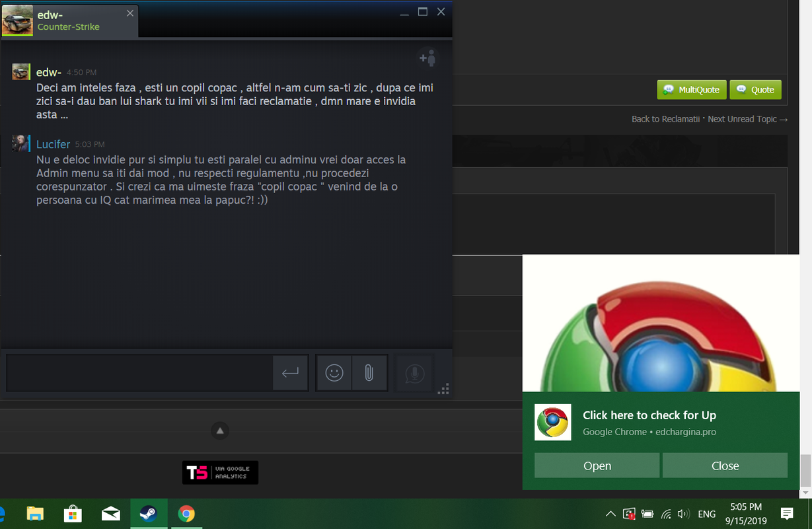The width and height of the screenshot is (812, 529).
Task: Attach a file with the paperclip icon
Action: pyautogui.click(x=369, y=373)
